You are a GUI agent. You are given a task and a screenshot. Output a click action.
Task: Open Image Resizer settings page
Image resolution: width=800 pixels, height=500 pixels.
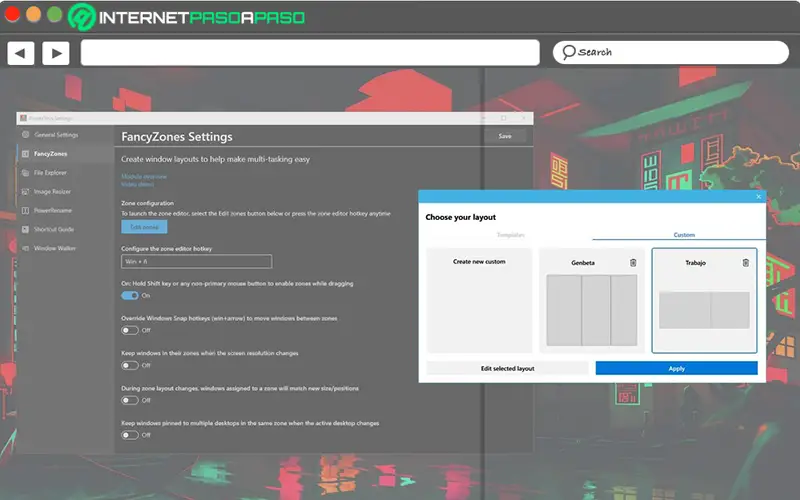pyautogui.click(x=52, y=191)
